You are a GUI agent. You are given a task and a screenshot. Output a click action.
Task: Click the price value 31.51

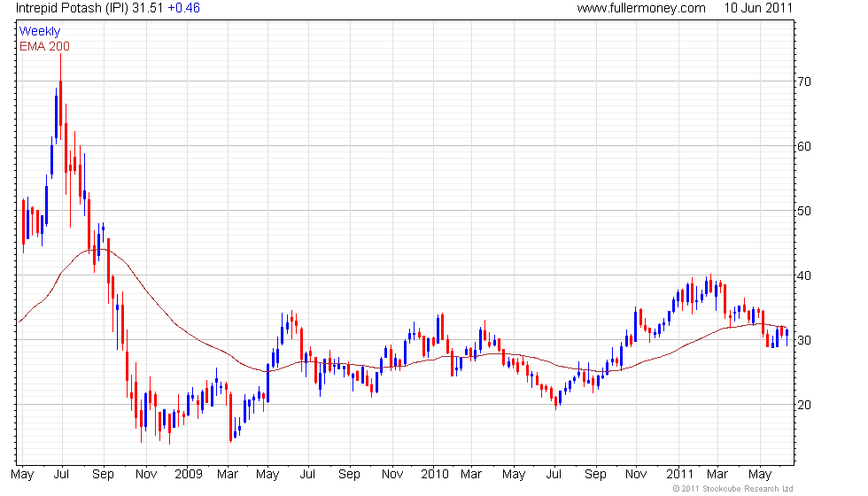147,8
